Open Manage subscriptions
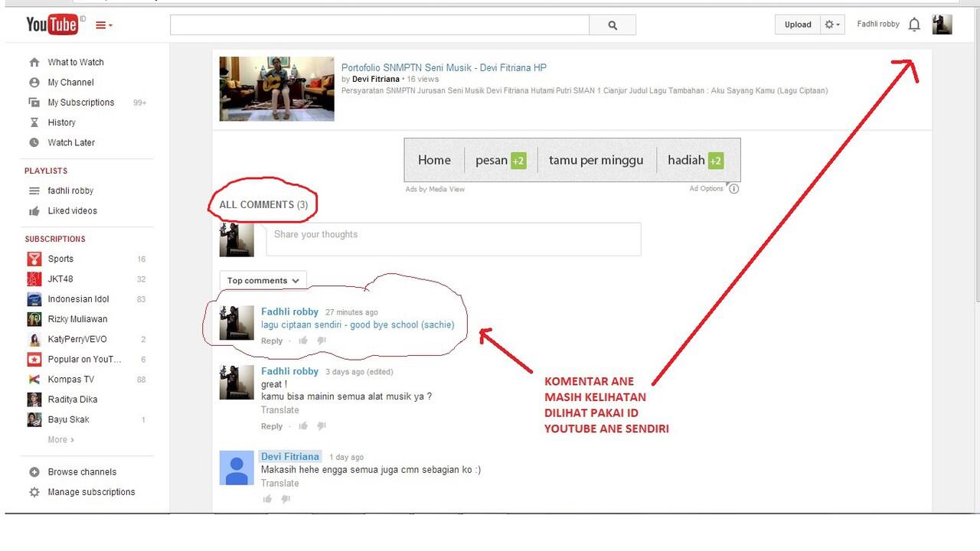The height and width of the screenshot is (551, 980). click(91, 492)
